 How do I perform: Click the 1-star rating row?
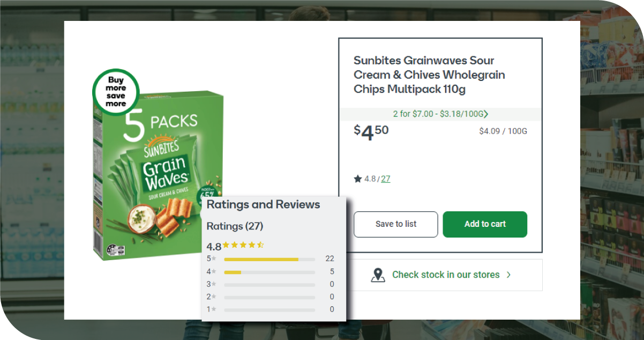pos(269,309)
